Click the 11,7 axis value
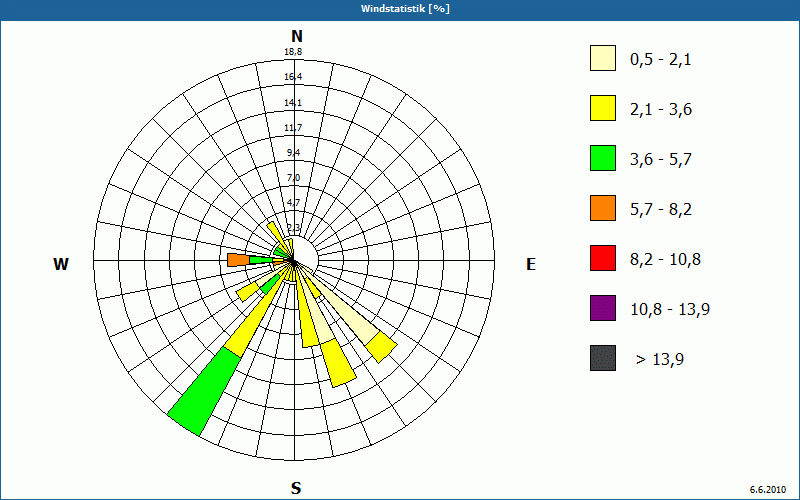The image size is (800, 500). (x=293, y=128)
